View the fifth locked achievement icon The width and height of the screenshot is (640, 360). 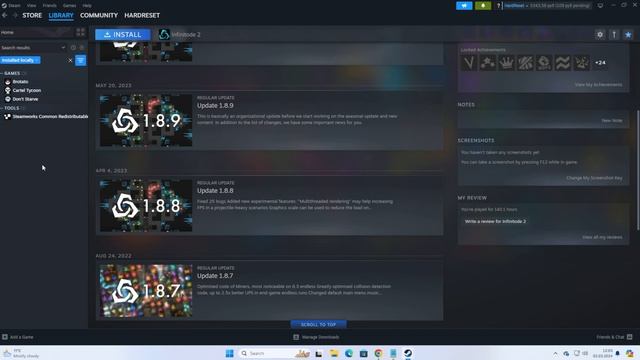(544, 63)
